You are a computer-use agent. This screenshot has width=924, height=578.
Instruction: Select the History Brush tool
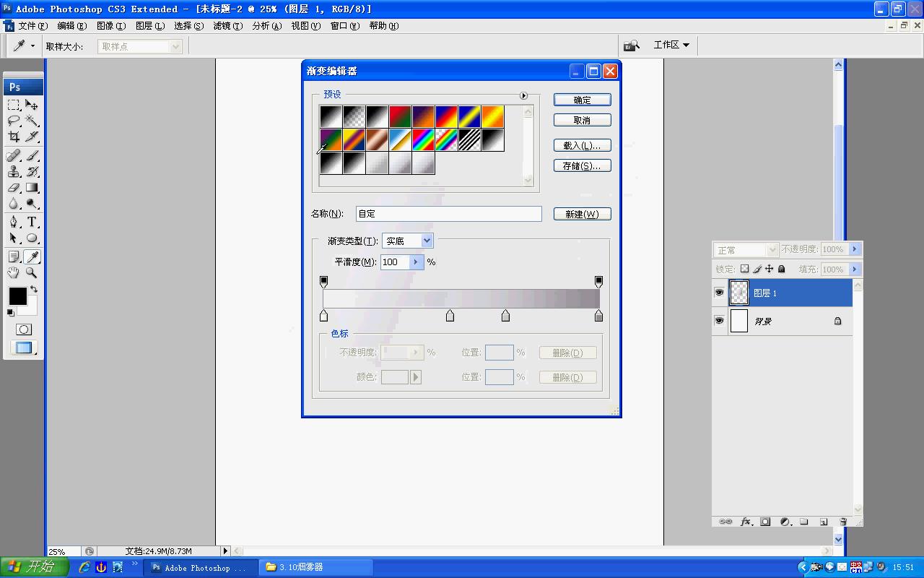pos(32,171)
